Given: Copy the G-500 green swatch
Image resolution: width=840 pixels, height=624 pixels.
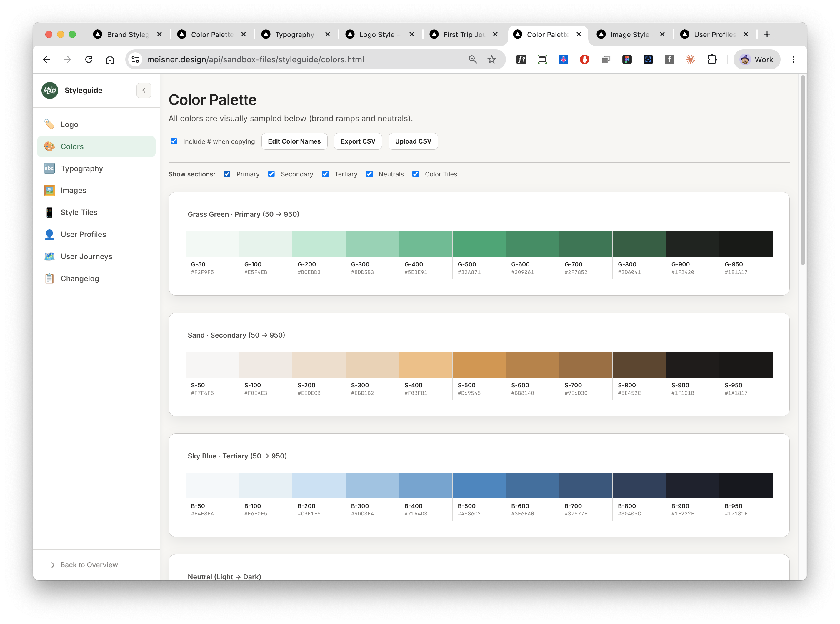Looking at the screenshot, I should point(479,244).
